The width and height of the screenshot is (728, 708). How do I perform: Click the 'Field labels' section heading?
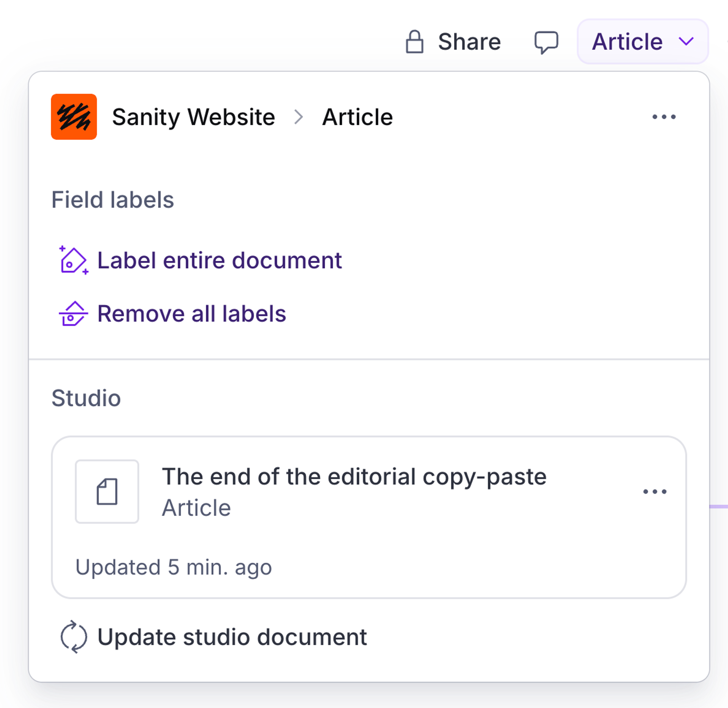(112, 200)
